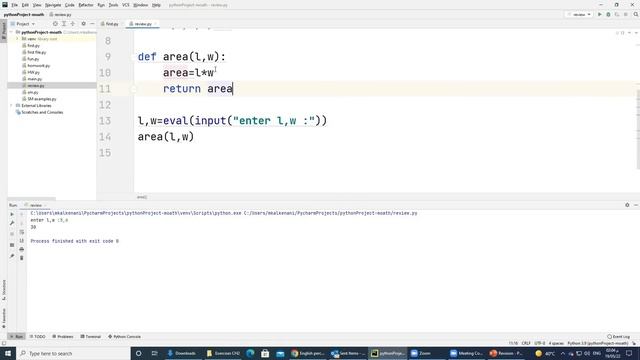
Task: Hide the Project panel with minus icon
Action: pos(92,24)
